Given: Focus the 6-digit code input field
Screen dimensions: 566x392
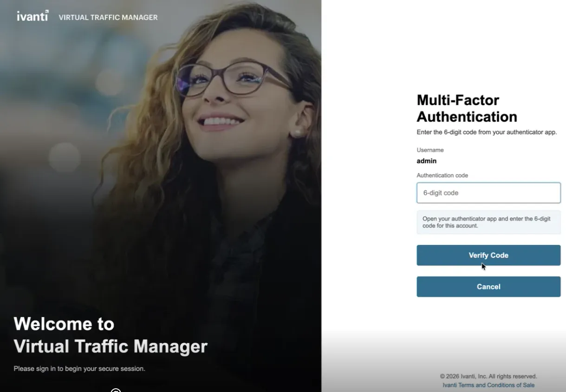Looking at the screenshot, I should coord(488,193).
